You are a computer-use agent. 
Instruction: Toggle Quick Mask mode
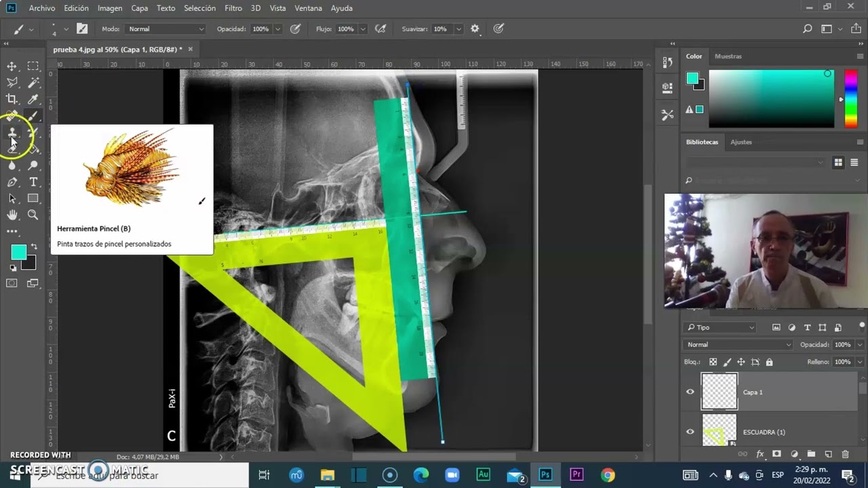[12, 283]
